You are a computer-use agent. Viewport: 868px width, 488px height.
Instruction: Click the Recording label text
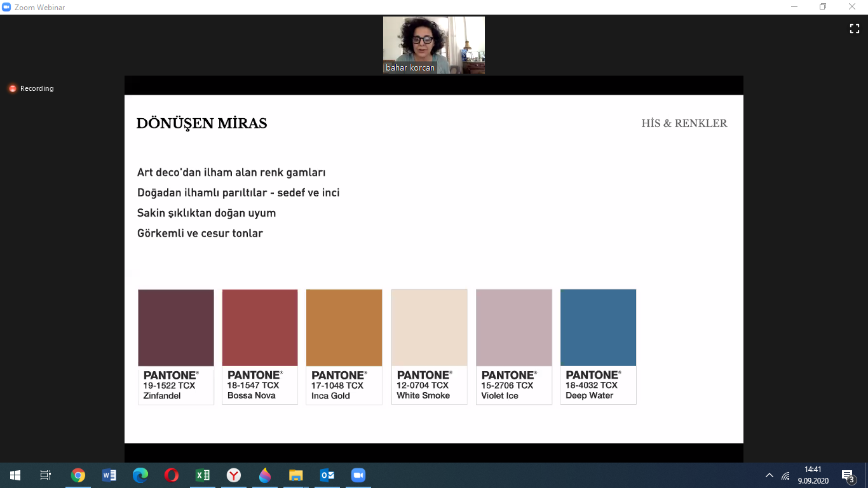pos(37,88)
